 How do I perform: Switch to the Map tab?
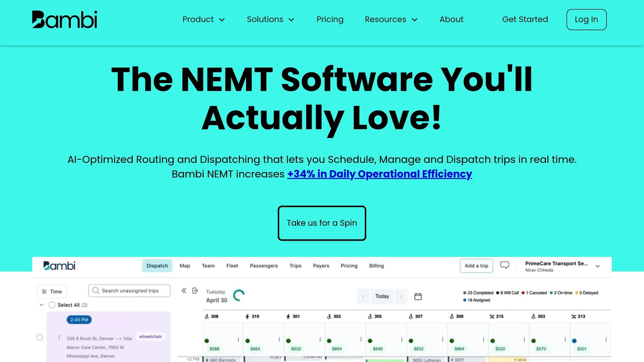(185, 266)
